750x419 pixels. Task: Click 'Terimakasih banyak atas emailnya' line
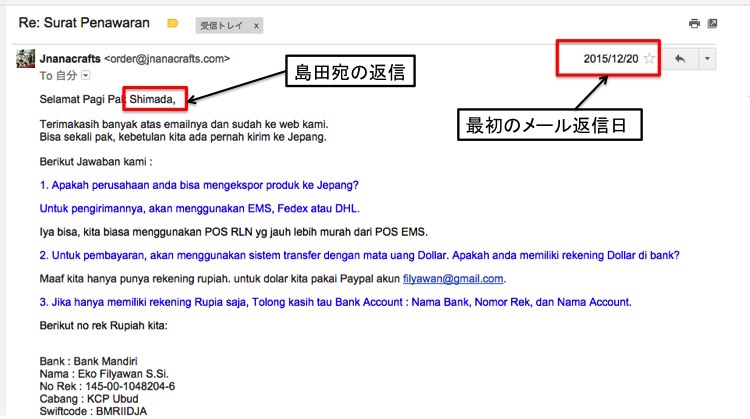tap(184, 124)
